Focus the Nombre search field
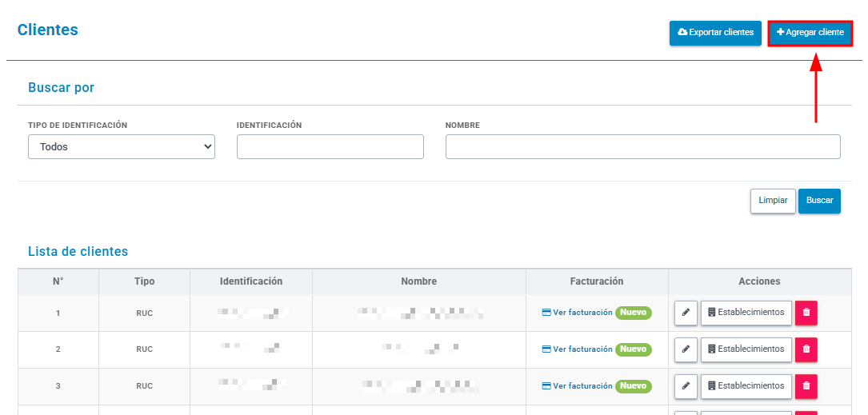The width and height of the screenshot is (868, 415). [642, 146]
